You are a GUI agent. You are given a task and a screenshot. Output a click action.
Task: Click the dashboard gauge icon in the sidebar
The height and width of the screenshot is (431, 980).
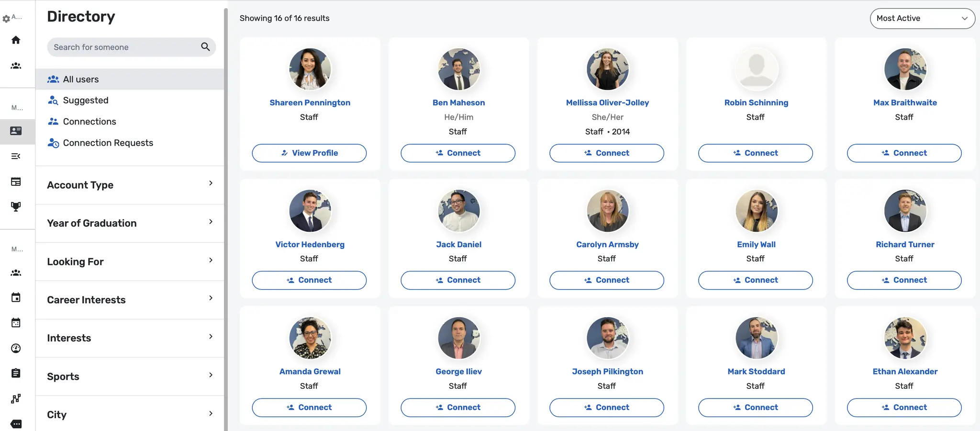pyautogui.click(x=16, y=348)
